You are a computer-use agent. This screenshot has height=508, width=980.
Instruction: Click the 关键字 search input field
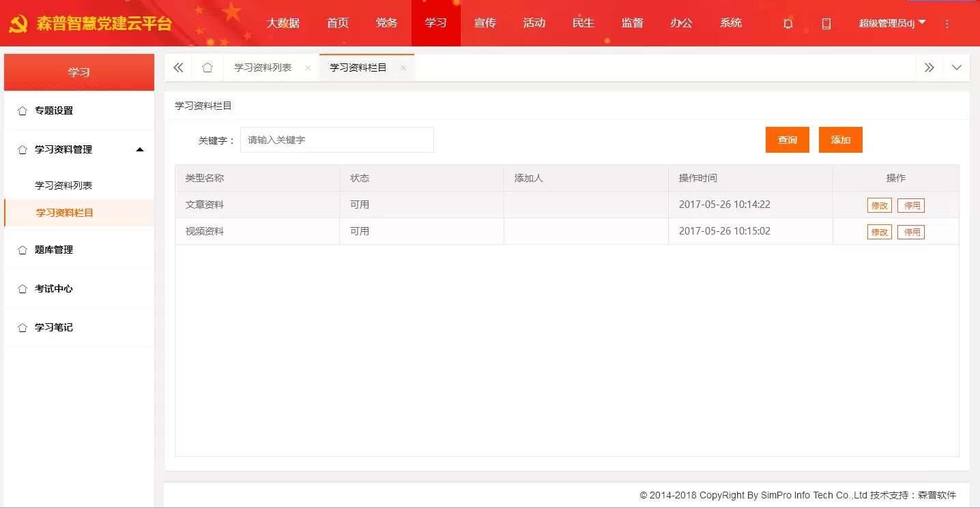(337, 140)
